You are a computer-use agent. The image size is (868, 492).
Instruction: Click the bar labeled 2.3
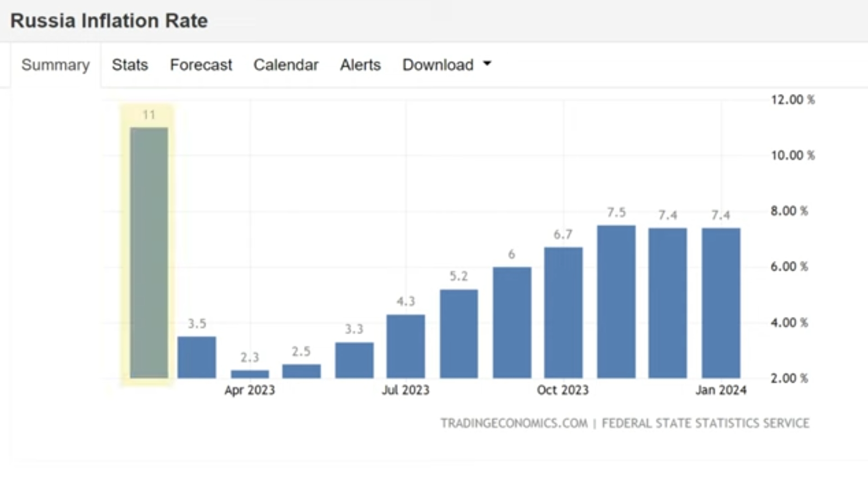click(250, 374)
